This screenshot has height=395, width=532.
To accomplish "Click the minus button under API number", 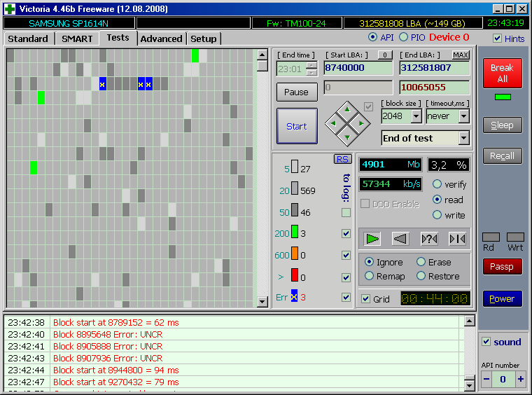I will 486,379.
